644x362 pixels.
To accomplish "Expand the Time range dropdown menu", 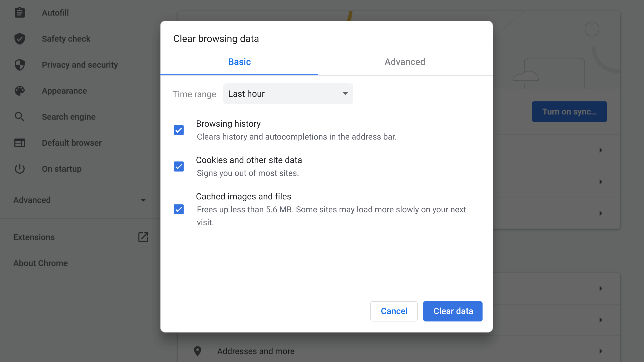I will tap(287, 93).
